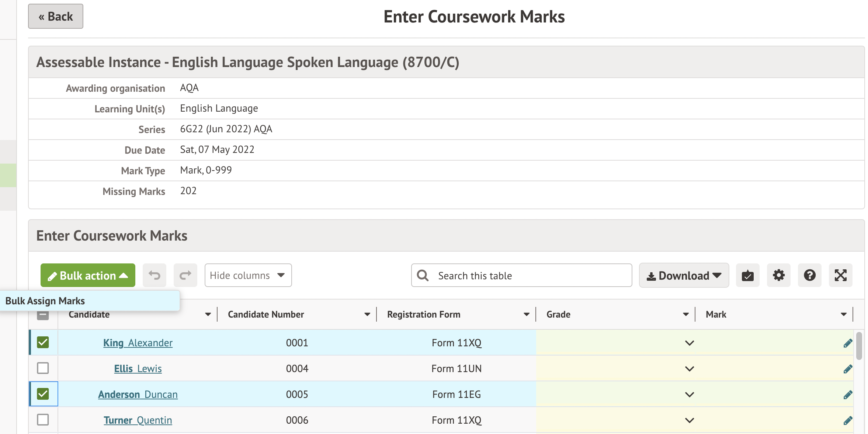Expand table to fullscreen icon

pos(840,275)
